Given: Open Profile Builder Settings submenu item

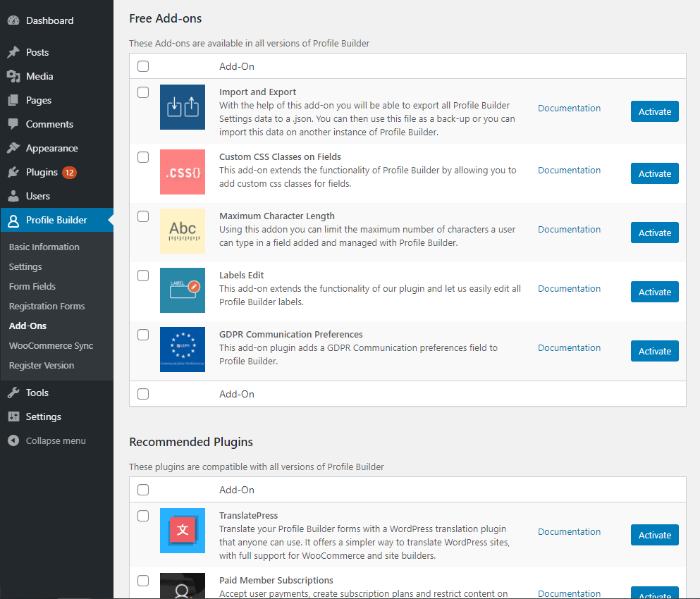Looking at the screenshot, I should pos(25,267).
